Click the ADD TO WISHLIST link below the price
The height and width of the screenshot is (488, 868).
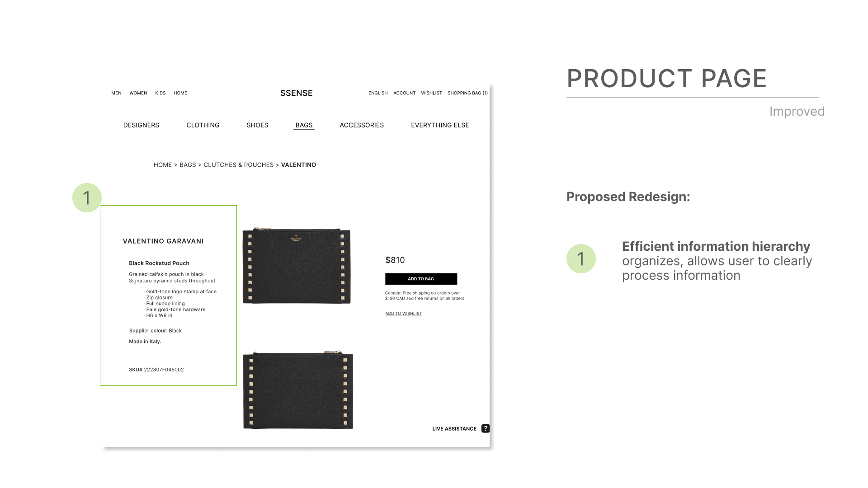[403, 314]
